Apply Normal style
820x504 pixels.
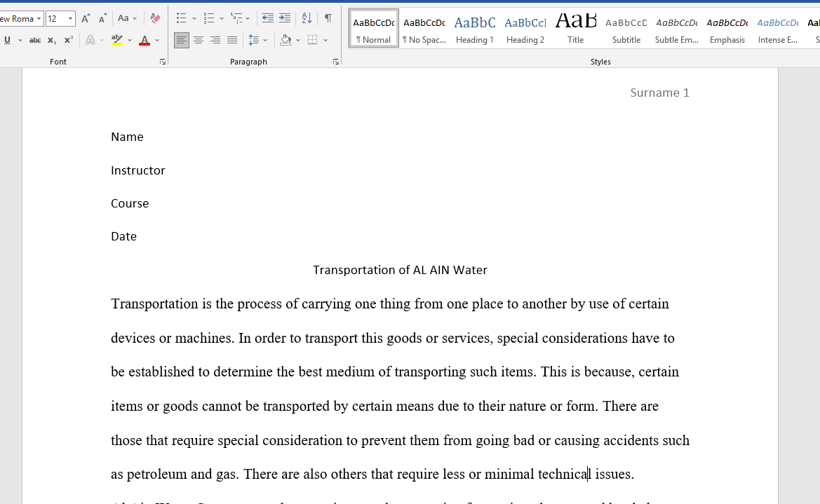point(373,28)
